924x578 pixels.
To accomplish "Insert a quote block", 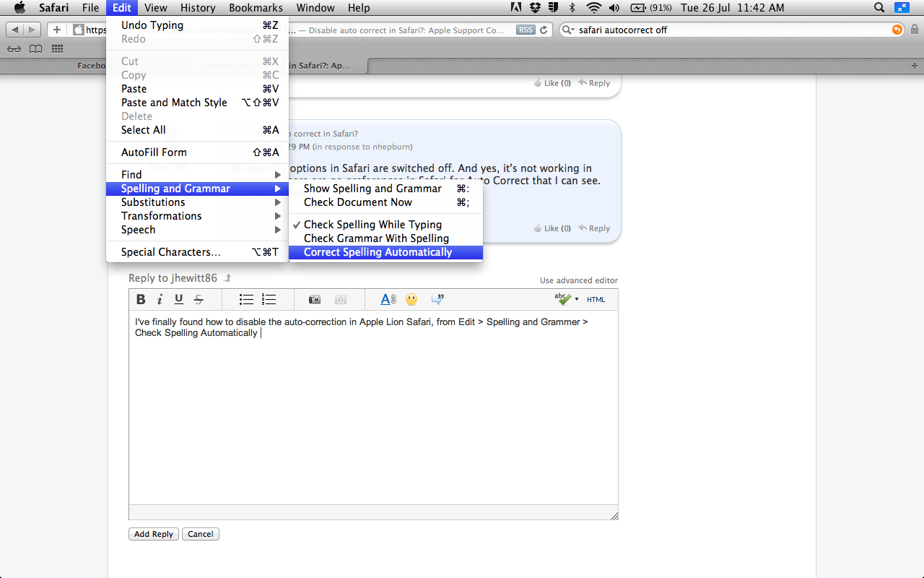I will (437, 299).
